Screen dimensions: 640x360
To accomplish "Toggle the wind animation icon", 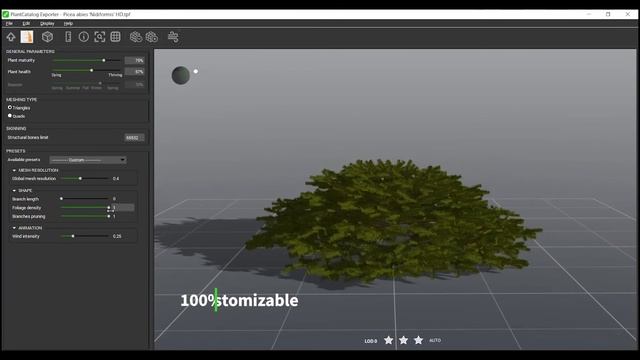I will (x=173, y=37).
